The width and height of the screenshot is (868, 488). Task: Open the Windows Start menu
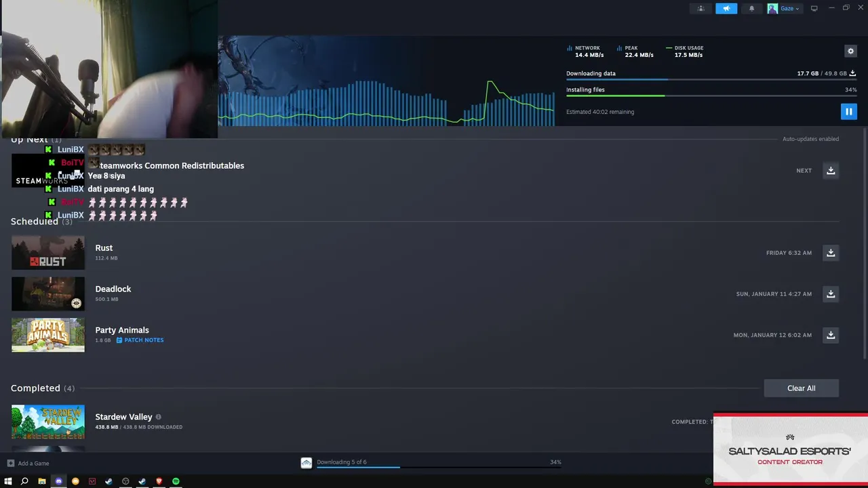pos(8,481)
